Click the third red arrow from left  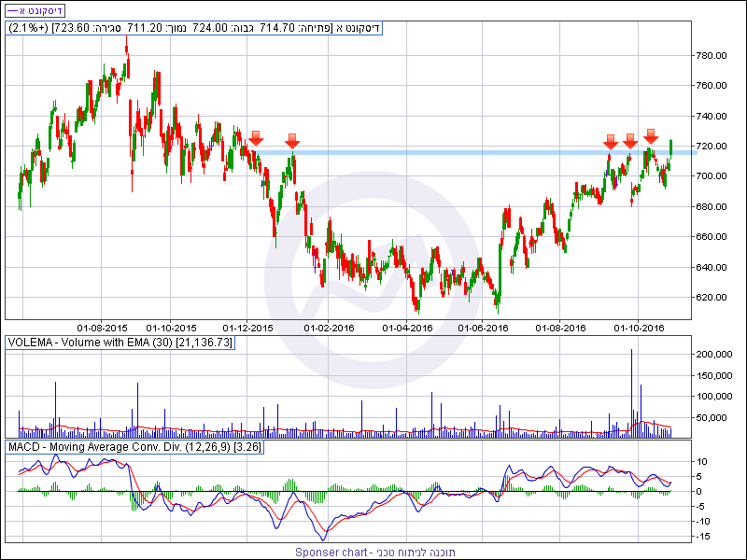[x=610, y=142]
